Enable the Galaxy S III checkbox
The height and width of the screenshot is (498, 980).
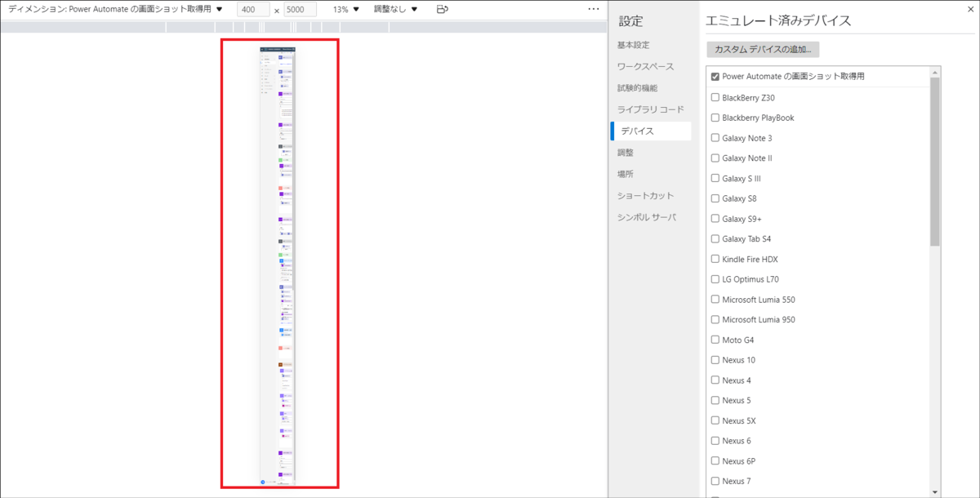tap(715, 178)
